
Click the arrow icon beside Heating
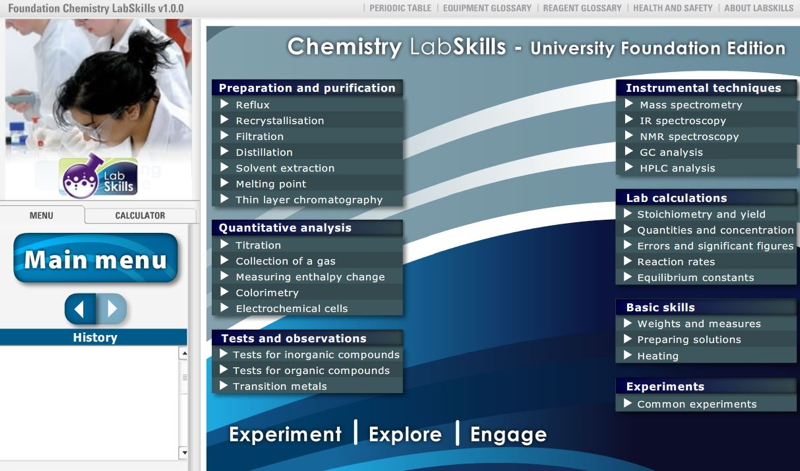pyautogui.click(x=627, y=355)
